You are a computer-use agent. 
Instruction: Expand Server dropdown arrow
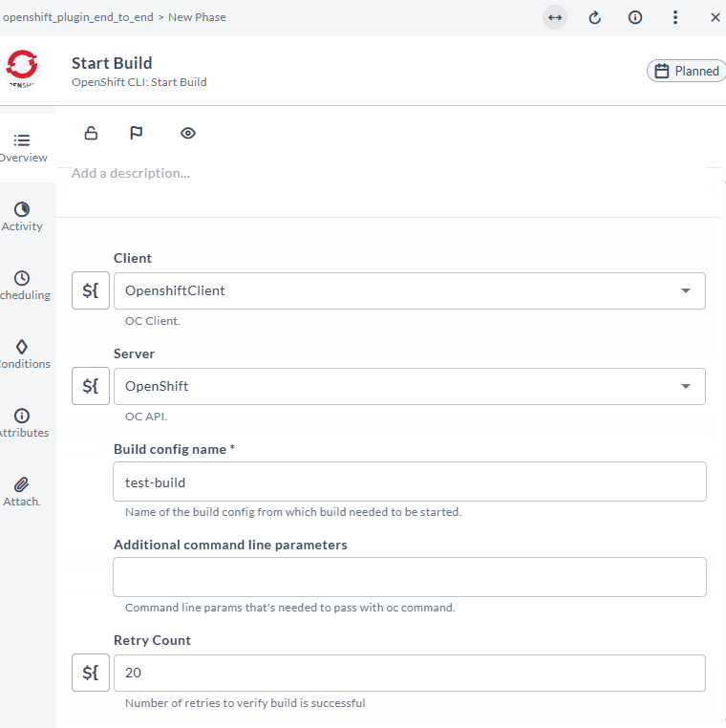click(x=685, y=386)
